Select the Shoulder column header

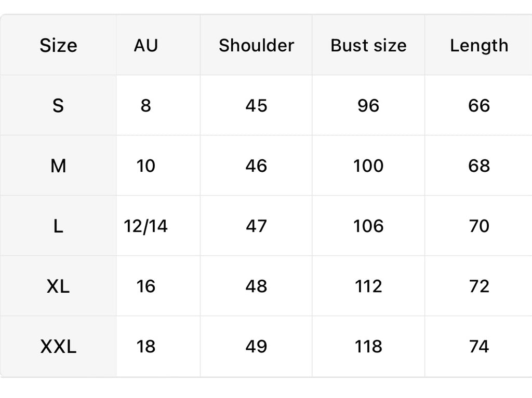(x=256, y=46)
